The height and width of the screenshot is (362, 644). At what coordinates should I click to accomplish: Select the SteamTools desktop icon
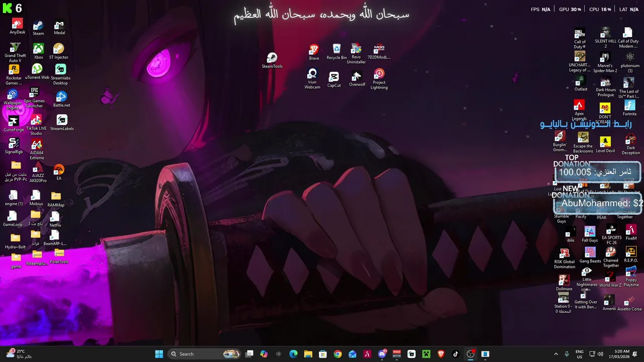(272, 60)
